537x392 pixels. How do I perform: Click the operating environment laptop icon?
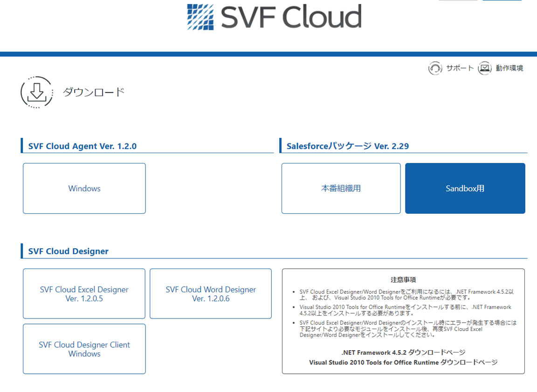click(x=485, y=68)
